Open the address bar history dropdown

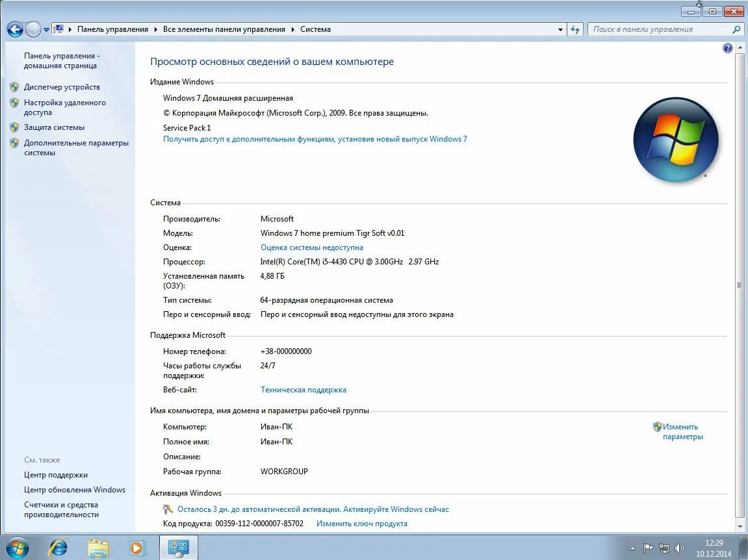(560, 30)
